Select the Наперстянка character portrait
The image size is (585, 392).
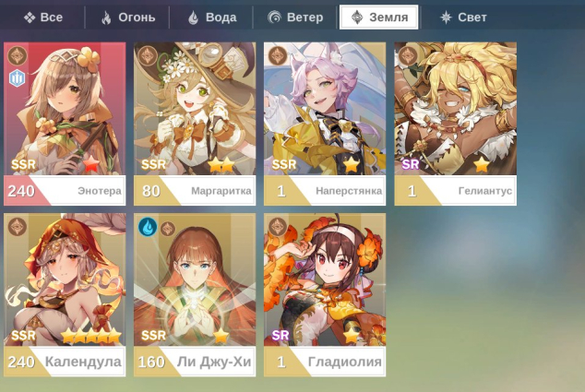pyautogui.click(x=325, y=109)
